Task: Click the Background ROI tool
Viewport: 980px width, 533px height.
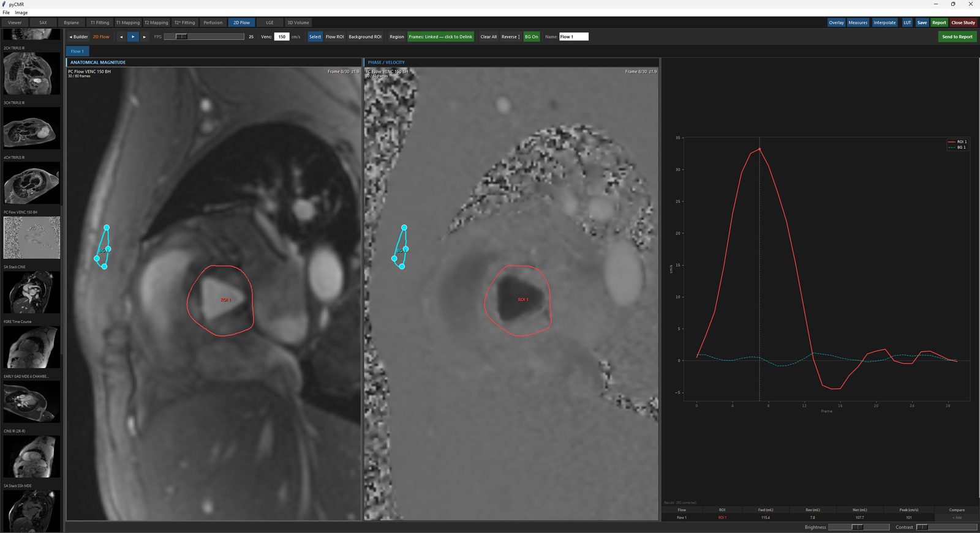Action: [x=365, y=37]
